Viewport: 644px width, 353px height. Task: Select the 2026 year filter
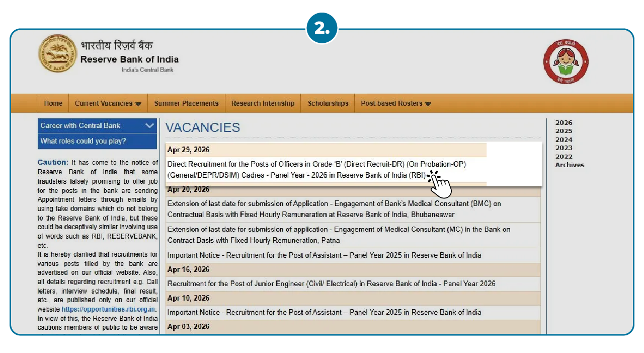coord(563,123)
